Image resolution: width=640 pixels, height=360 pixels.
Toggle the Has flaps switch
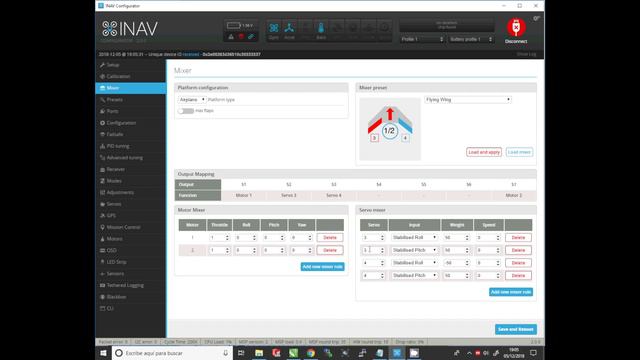pos(186,111)
